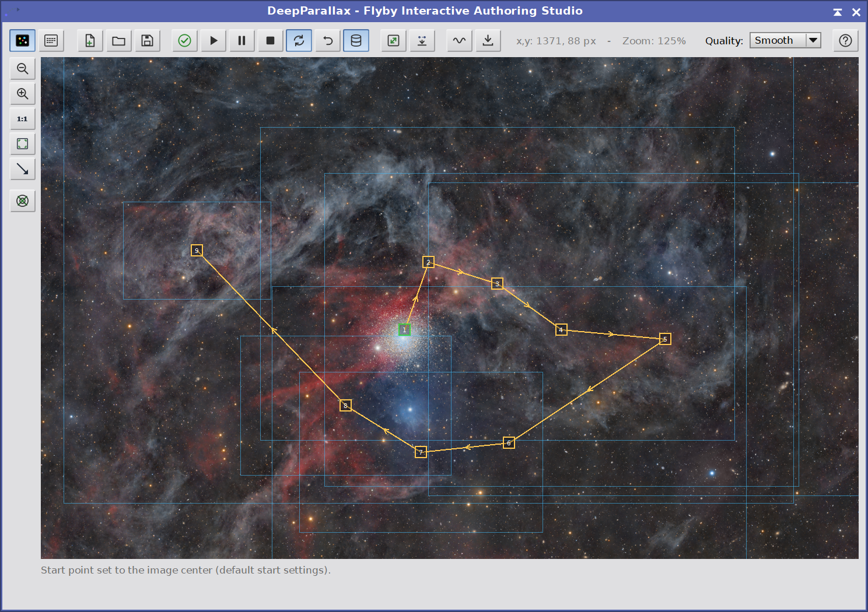
Task: Click the download arrow icon
Action: pyautogui.click(x=488, y=41)
